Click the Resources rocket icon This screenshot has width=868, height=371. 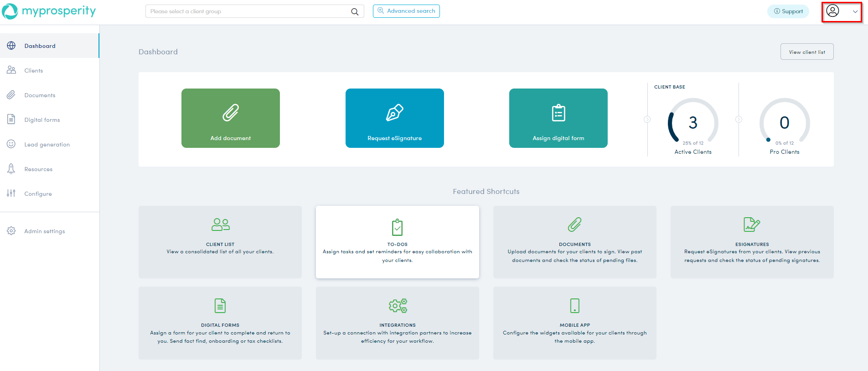click(11, 169)
